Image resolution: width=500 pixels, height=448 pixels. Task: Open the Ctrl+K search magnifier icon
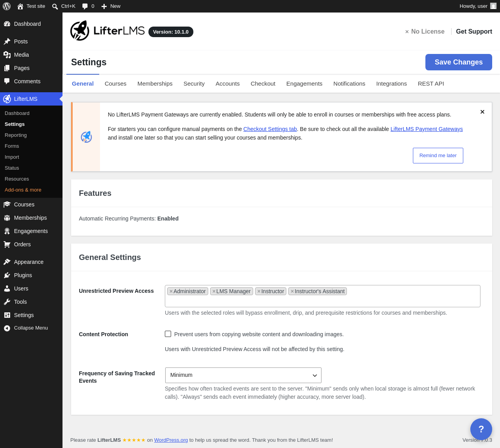click(55, 6)
